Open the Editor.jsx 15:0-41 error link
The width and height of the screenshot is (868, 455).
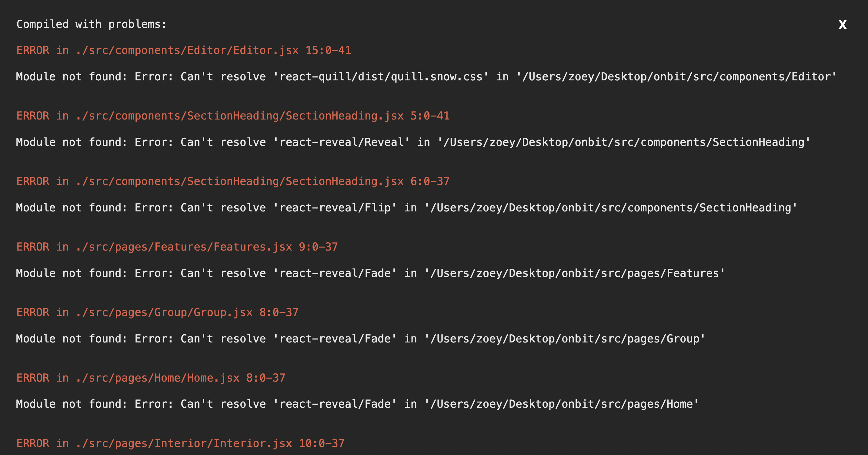184,50
